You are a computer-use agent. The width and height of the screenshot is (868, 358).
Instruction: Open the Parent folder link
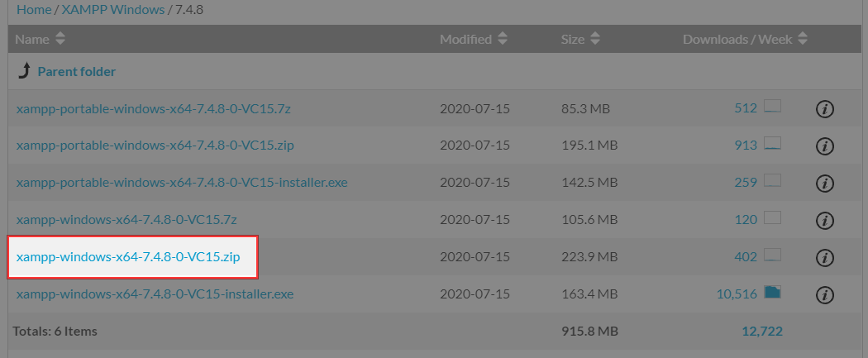76,72
